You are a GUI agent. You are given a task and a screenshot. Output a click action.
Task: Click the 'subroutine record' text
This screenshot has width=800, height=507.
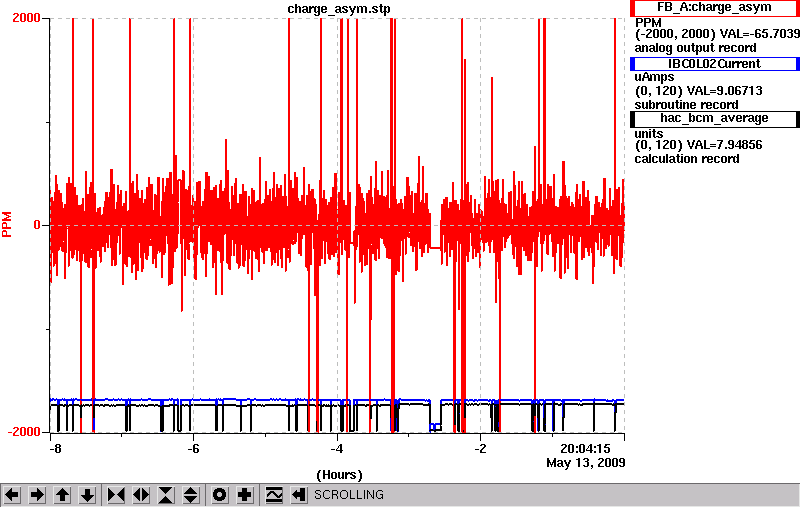(686, 105)
